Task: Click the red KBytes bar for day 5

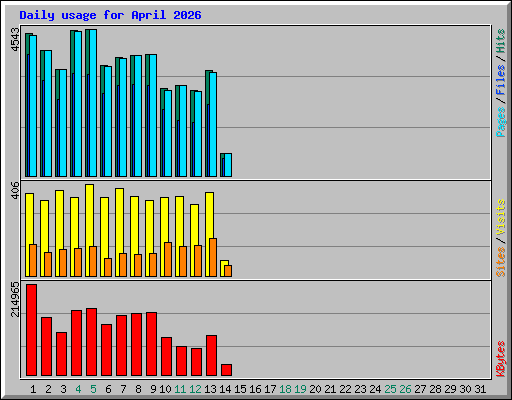Action: (x=91, y=342)
